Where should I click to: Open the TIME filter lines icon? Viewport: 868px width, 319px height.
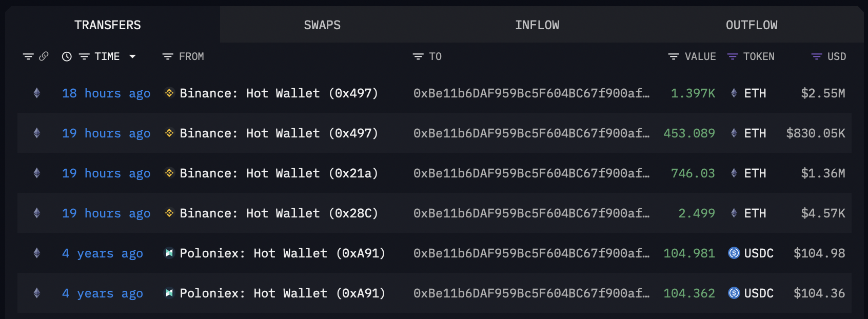84,56
